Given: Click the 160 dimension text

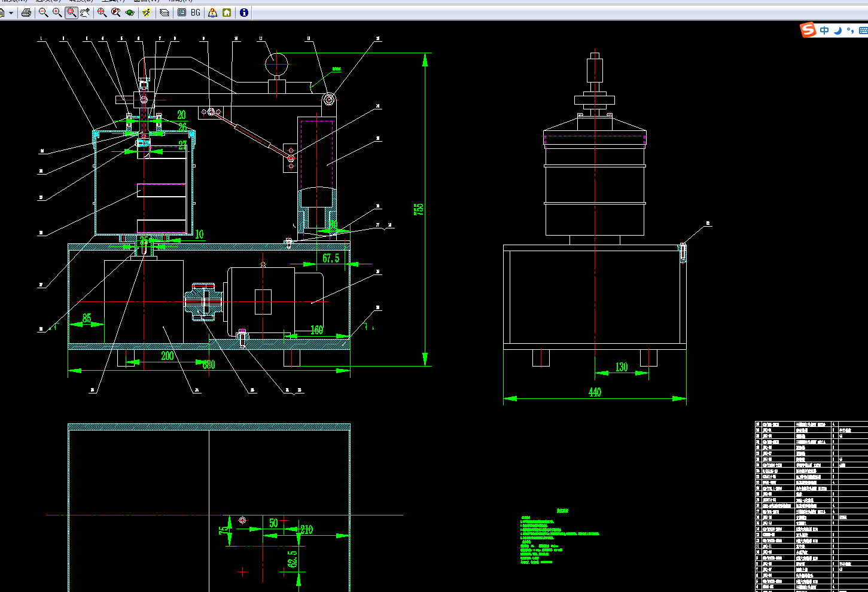Looking at the screenshot, I should pyautogui.click(x=316, y=330).
